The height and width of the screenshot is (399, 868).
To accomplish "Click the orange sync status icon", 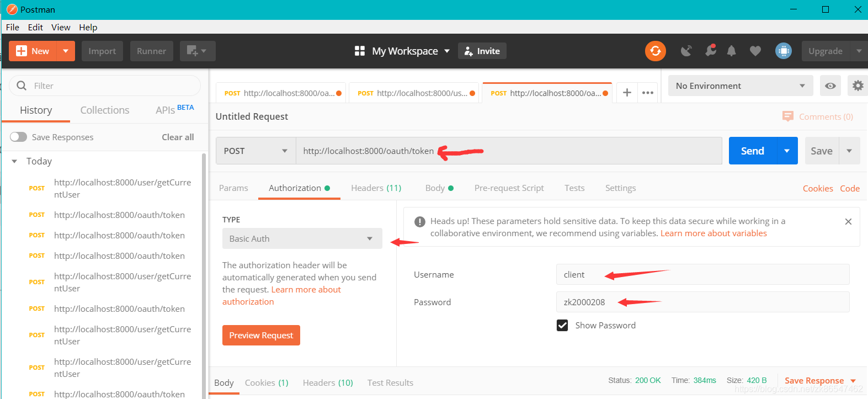I will tap(656, 51).
